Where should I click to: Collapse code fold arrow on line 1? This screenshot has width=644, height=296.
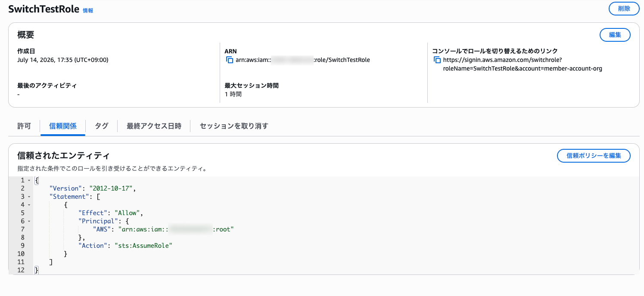(29, 180)
